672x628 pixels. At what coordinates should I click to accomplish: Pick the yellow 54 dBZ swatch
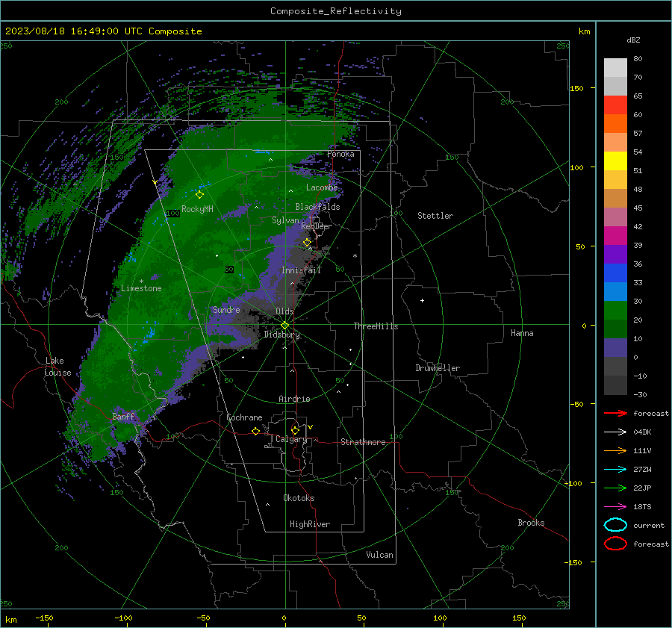(x=615, y=161)
